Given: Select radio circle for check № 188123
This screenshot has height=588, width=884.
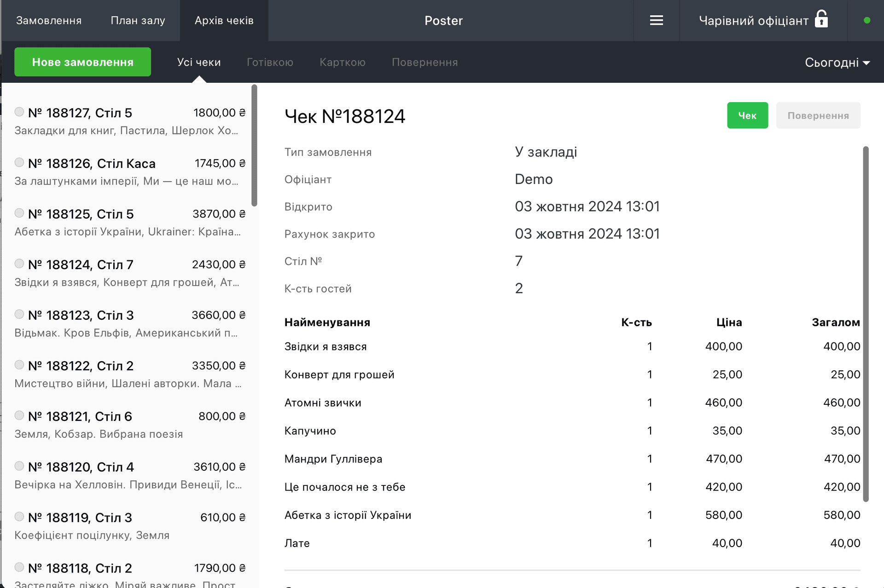Looking at the screenshot, I should coord(19,314).
